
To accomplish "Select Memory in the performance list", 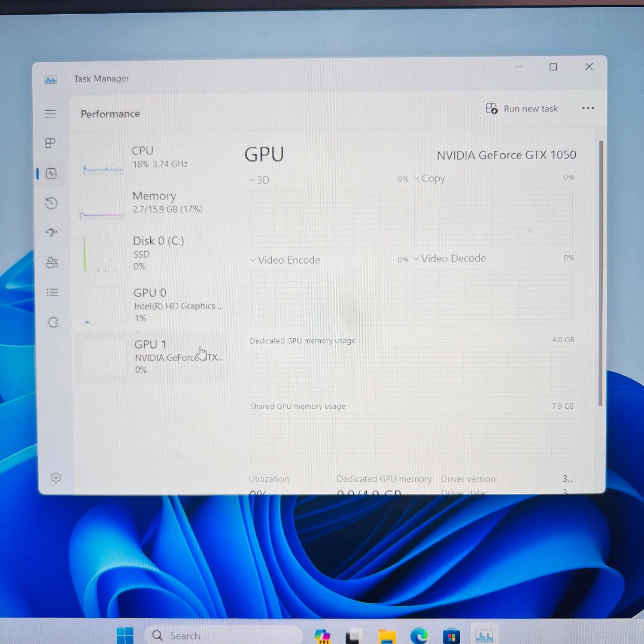I will coord(152,205).
